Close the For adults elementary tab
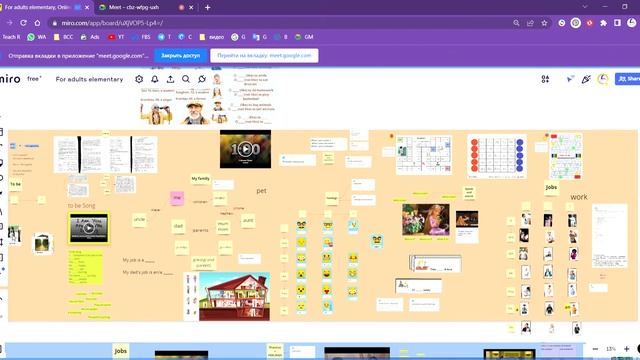The width and height of the screenshot is (640, 360). 87,7
